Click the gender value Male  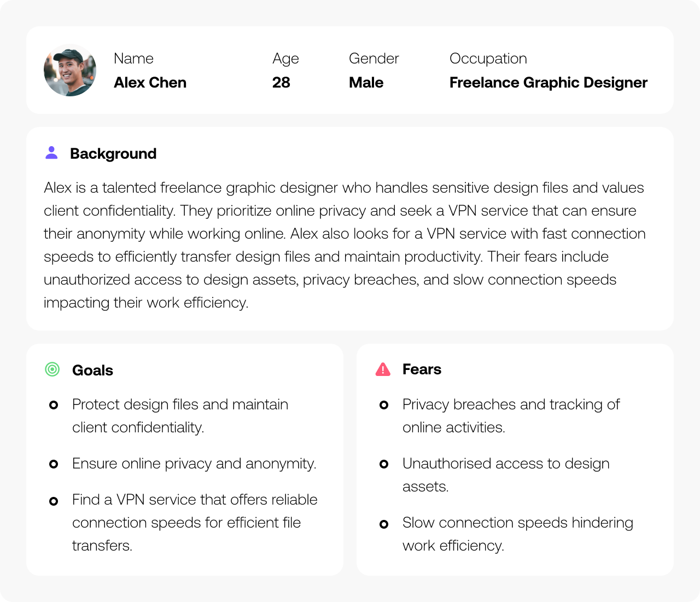point(366,83)
